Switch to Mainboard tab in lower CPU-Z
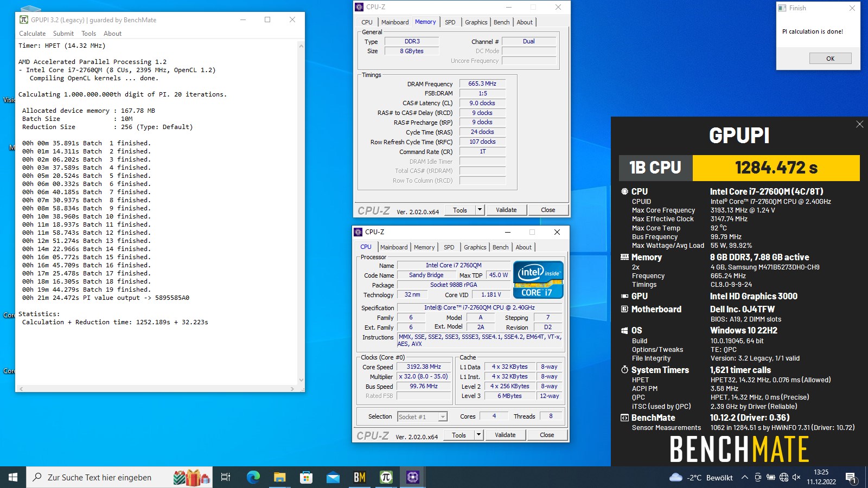The width and height of the screenshot is (868, 488). click(x=394, y=247)
